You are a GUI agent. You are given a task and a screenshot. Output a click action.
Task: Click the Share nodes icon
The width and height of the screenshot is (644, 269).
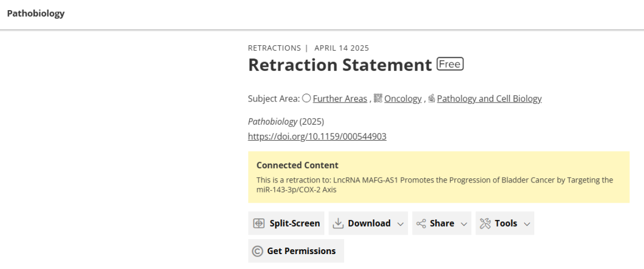click(x=421, y=224)
